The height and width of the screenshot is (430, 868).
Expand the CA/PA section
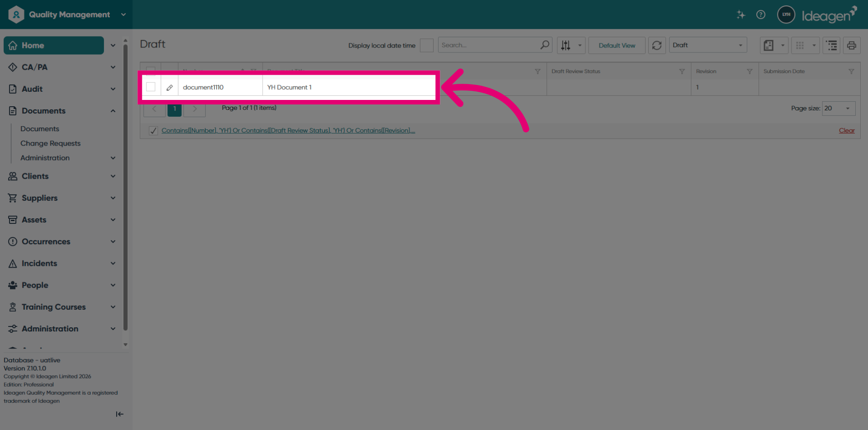click(113, 67)
